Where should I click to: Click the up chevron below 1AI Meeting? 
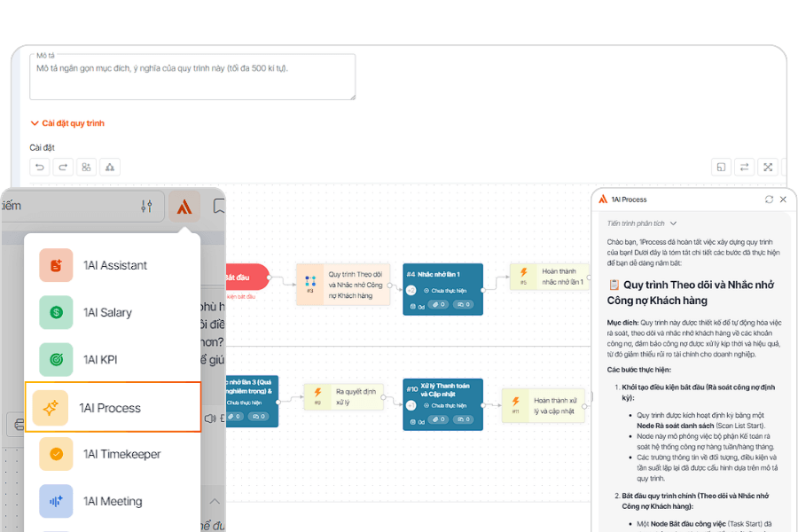point(213,502)
